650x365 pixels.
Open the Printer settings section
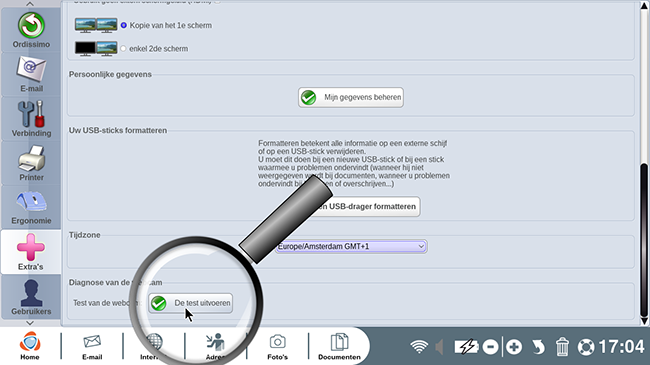click(x=31, y=163)
